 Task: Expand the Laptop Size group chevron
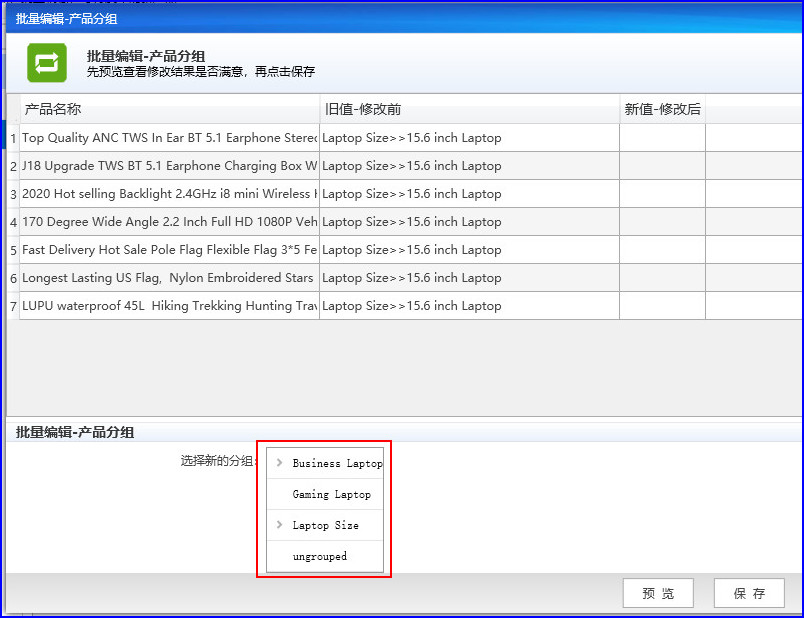click(279, 525)
